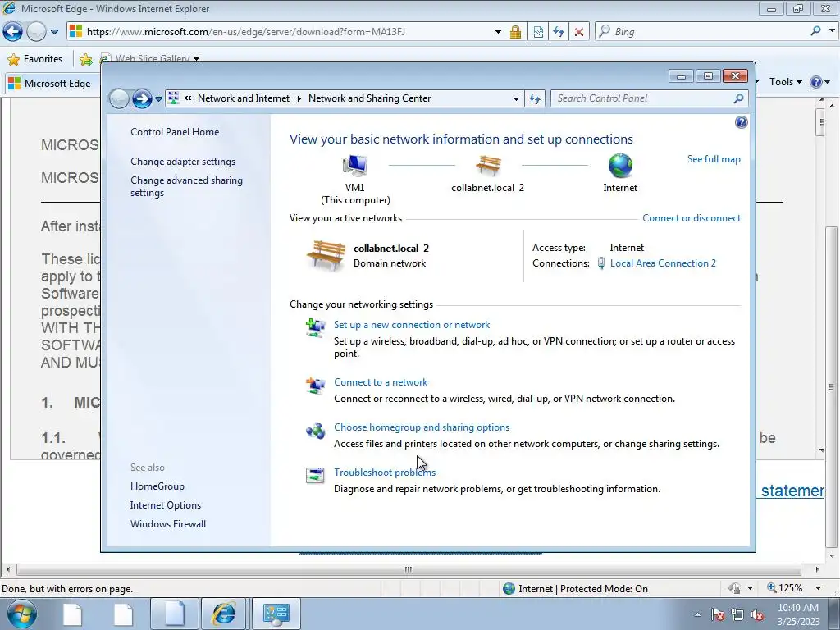Viewport: 840px width, 630px height.
Task: Click the VM1 computer icon in network map
Action: [355, 166]
